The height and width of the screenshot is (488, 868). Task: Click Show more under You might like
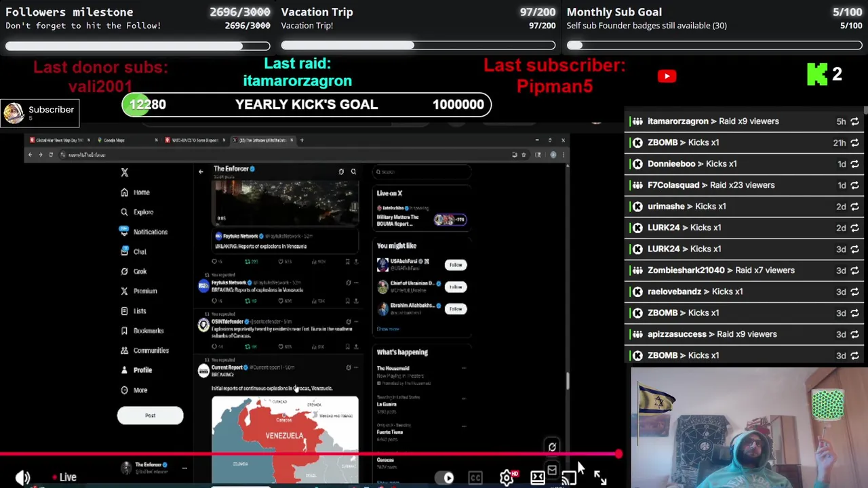click(x=388, y=329)
